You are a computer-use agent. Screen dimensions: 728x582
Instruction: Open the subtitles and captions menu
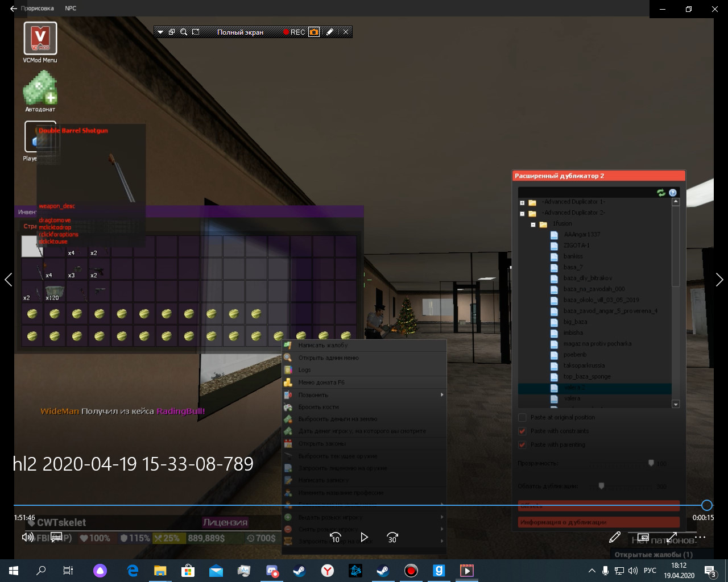click(56, 537)
